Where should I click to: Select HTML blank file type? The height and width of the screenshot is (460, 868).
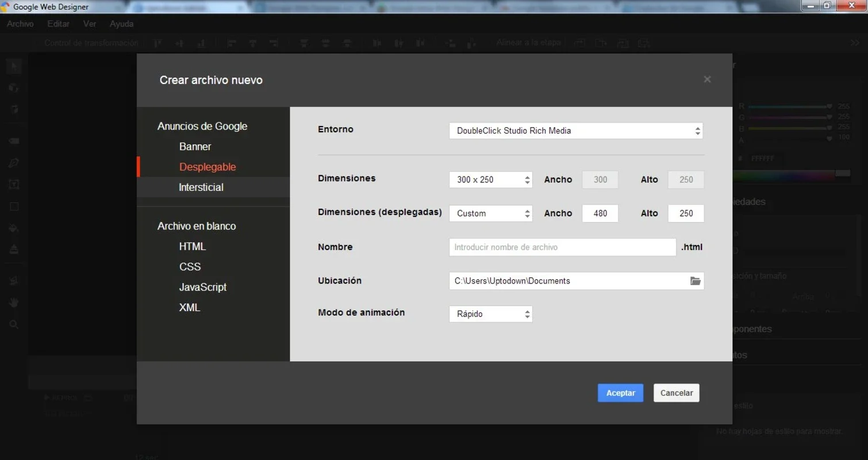[193, 247]
